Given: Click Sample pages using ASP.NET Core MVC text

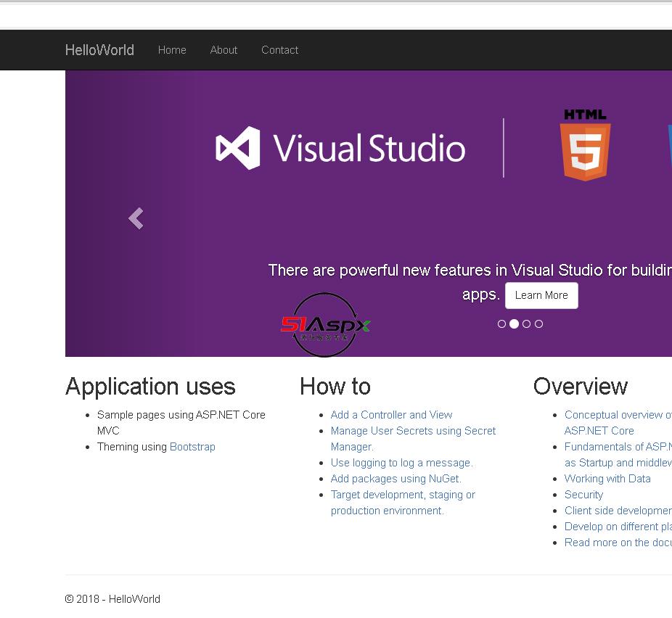Looking at the screenshot, I should click(181, 422).
